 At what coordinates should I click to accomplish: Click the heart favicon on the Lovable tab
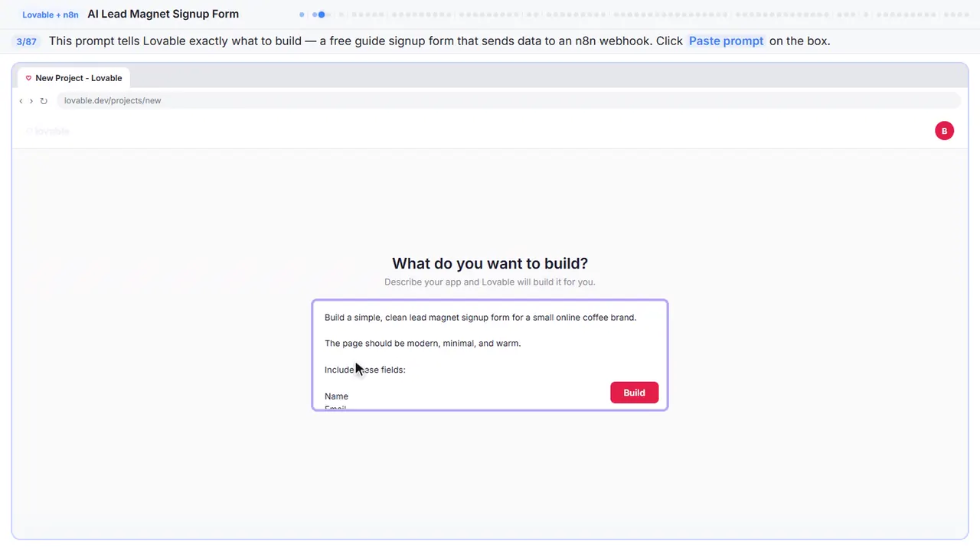[x=28, y=78]
